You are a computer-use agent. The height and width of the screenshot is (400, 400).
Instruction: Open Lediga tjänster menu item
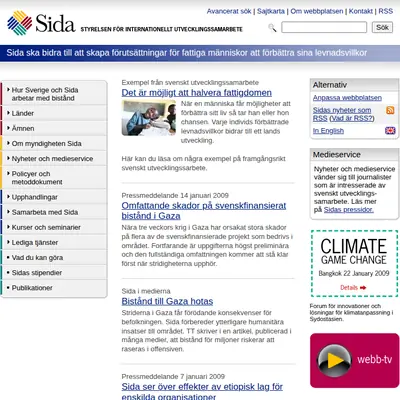click(x=54, y=242)
